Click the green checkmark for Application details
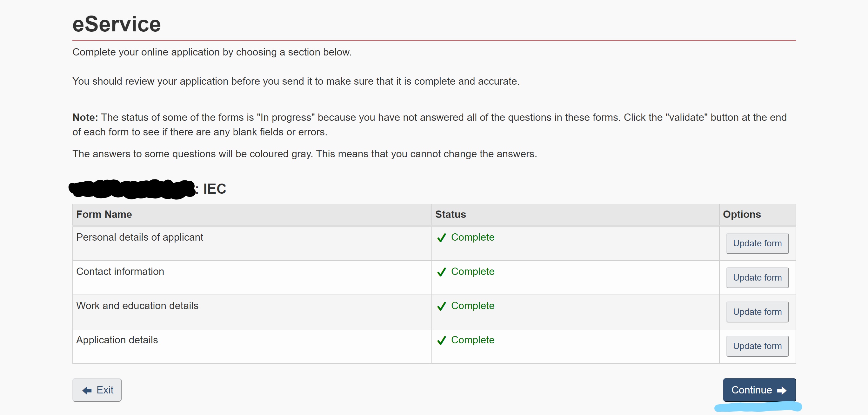This screenshot has width=868, height=415. pyautogui.click(x=441, y=340)
